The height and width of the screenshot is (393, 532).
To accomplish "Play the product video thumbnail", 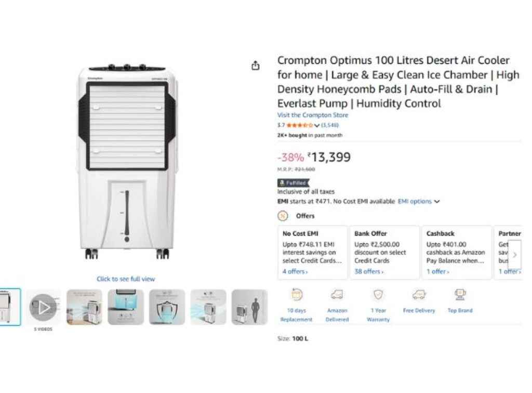I will pos(43,307).
